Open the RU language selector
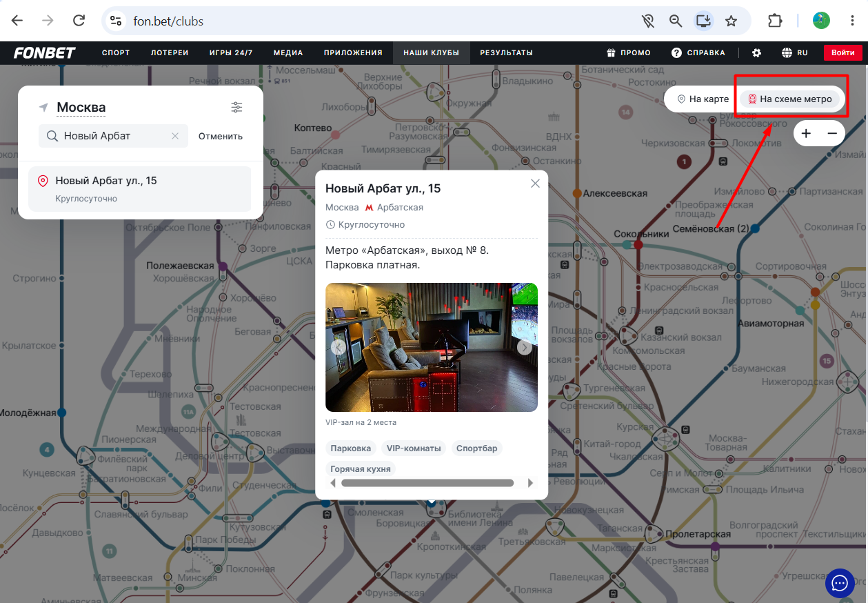The height and width of the screenshot is (603, 868). pos(794,53)
